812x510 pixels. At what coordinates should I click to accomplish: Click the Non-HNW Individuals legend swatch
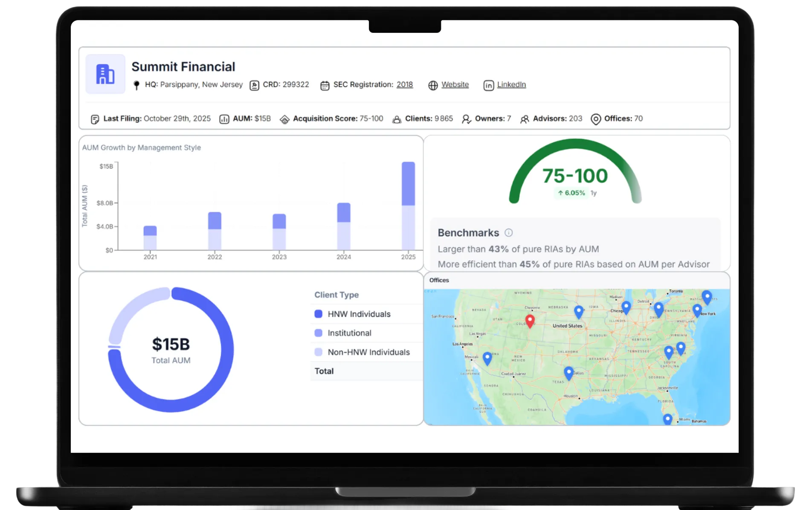(319, 352)
